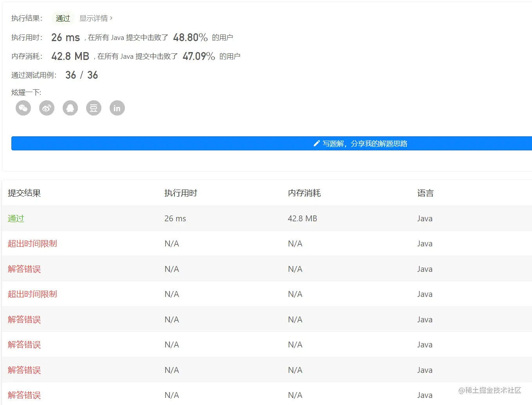
Task: Share result via Weibo icon
Action: point(47,108)
